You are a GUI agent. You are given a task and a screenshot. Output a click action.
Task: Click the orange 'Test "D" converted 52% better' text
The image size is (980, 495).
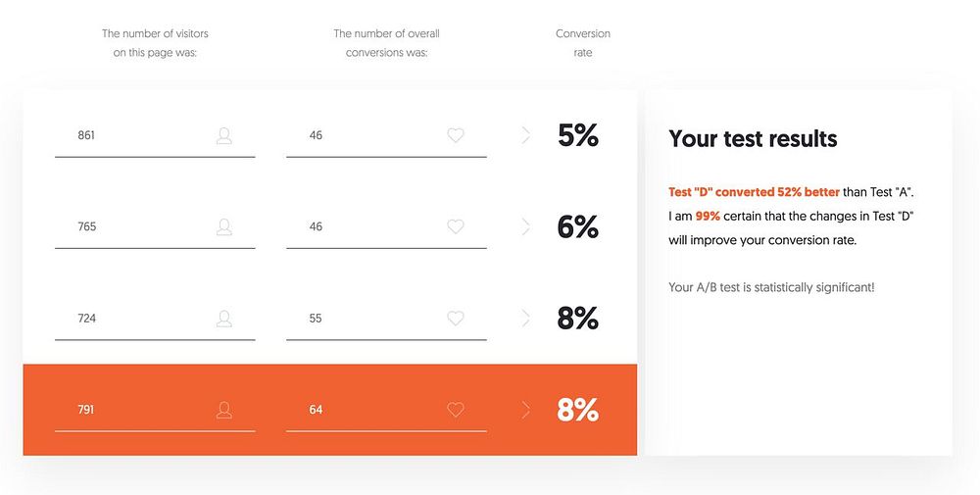(x=754, y=192)
